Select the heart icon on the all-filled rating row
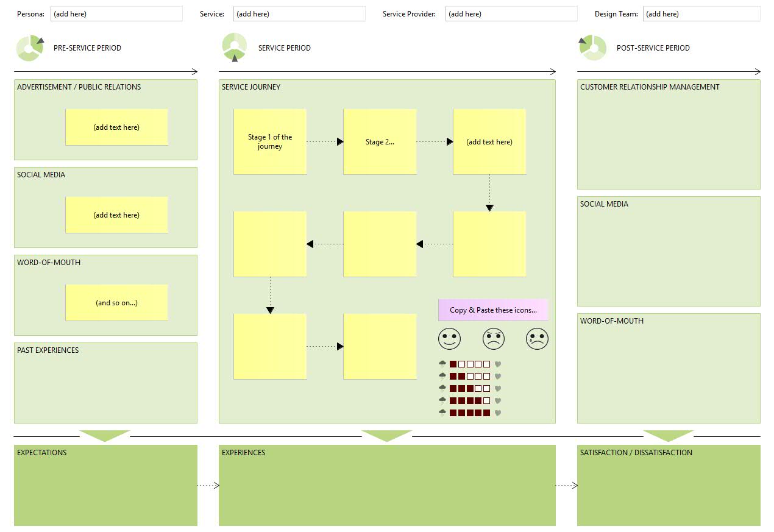 pyautogui.click(x=497, y=413)
